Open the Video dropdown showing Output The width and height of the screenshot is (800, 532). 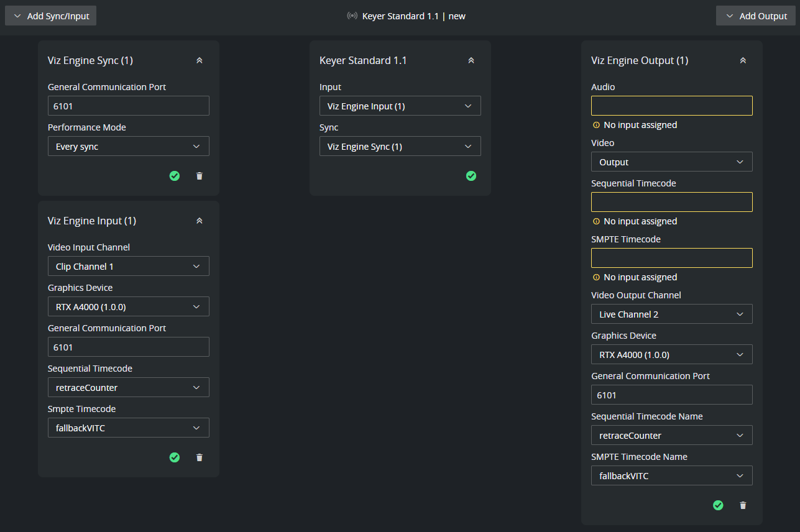672,162
